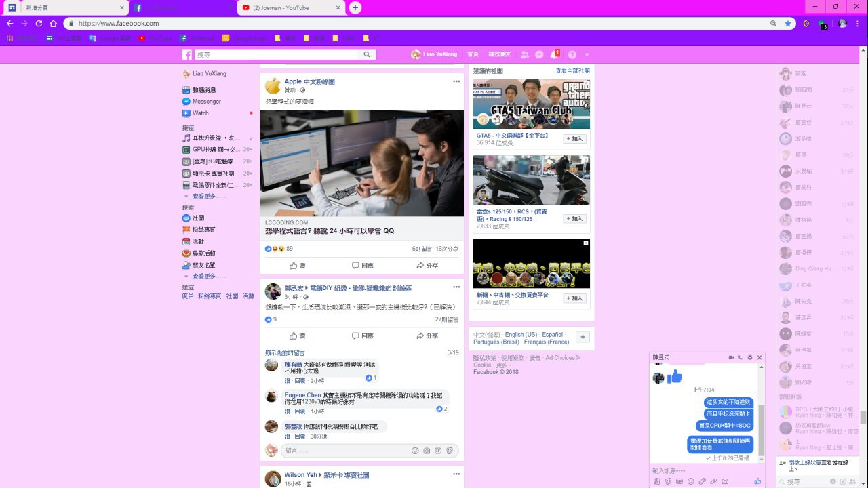Open 首頁 in Facebook header
868x488 pixels.
pyautogui.click(x=473, y=54)
